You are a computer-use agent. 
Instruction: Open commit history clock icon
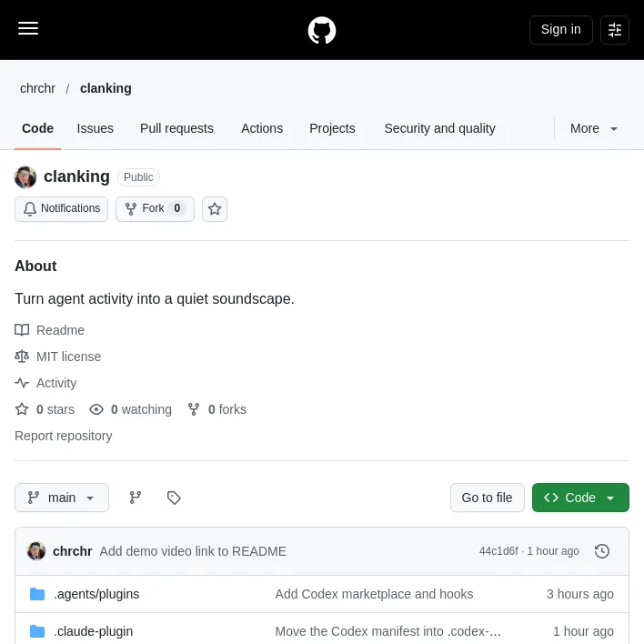click(601, 551)
